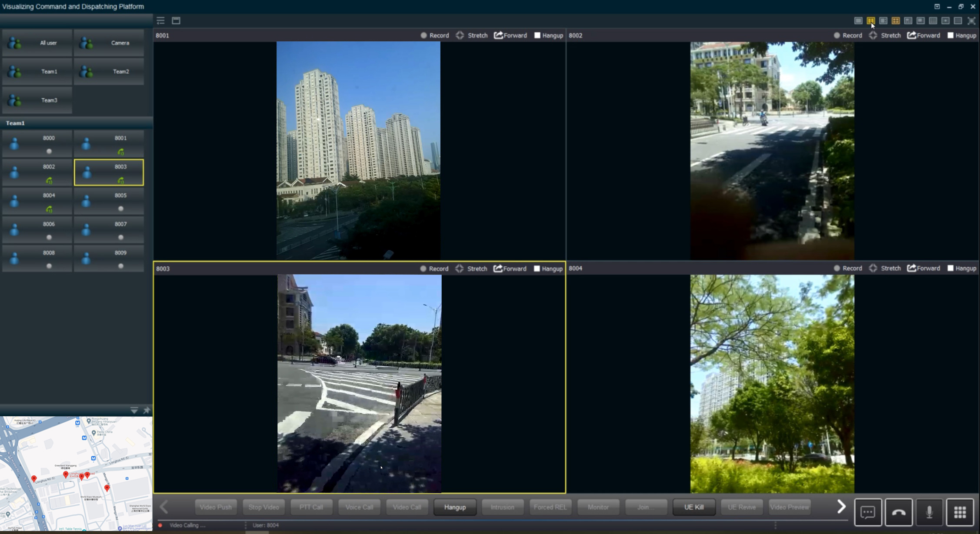
Task: Click the phone hang-up icon
Action: click(x=899, y=512)
